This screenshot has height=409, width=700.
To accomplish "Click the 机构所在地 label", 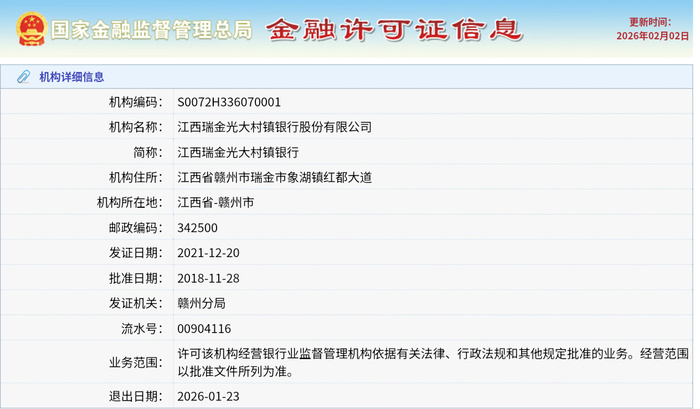I will (130, 203).
